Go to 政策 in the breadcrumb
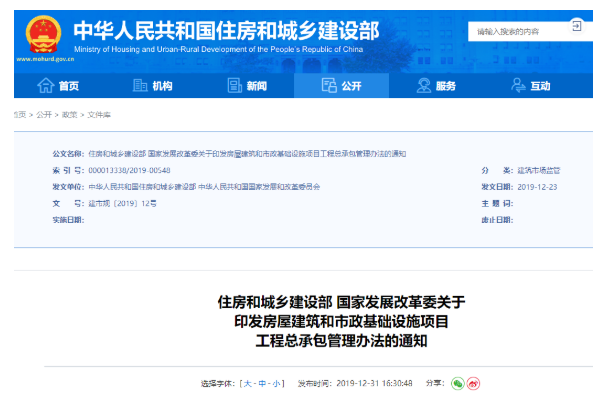Viewport: 611px width, 396px height. tap(69, 115)
